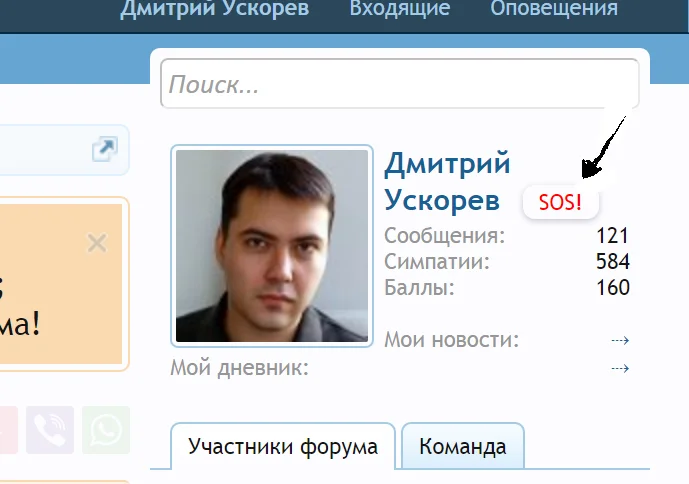Screen dimensions: 689x484
Task: Open the Мои новости label link
Action: pyautogui.click(x=452, y=340)
